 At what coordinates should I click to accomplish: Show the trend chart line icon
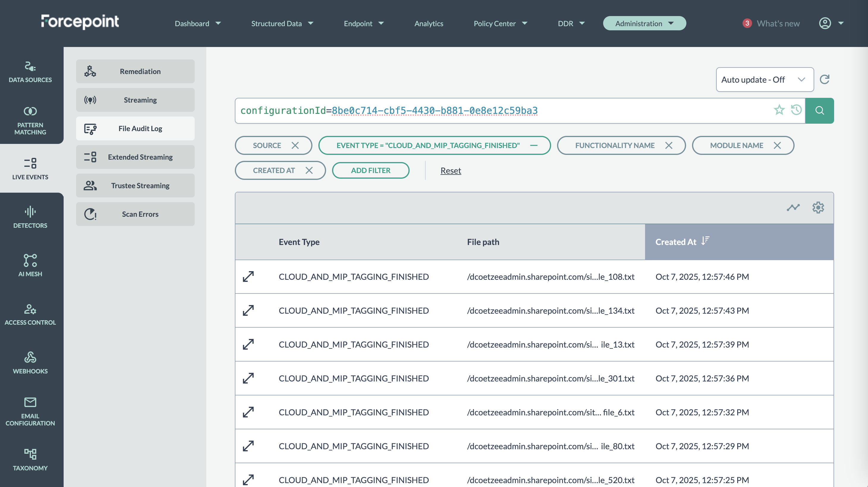pyautogui.click(x=793, y=207)
